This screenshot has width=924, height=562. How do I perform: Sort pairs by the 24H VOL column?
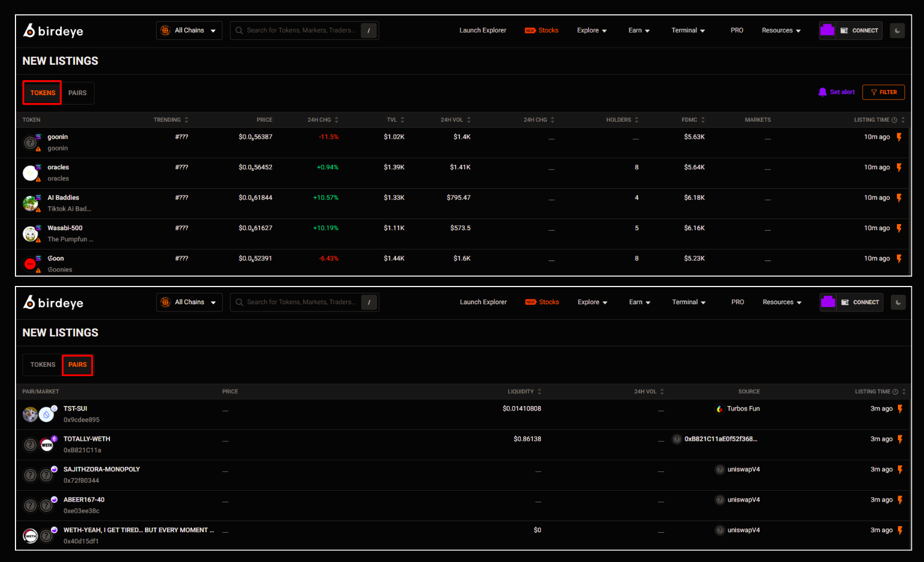(x=649, y=392)
